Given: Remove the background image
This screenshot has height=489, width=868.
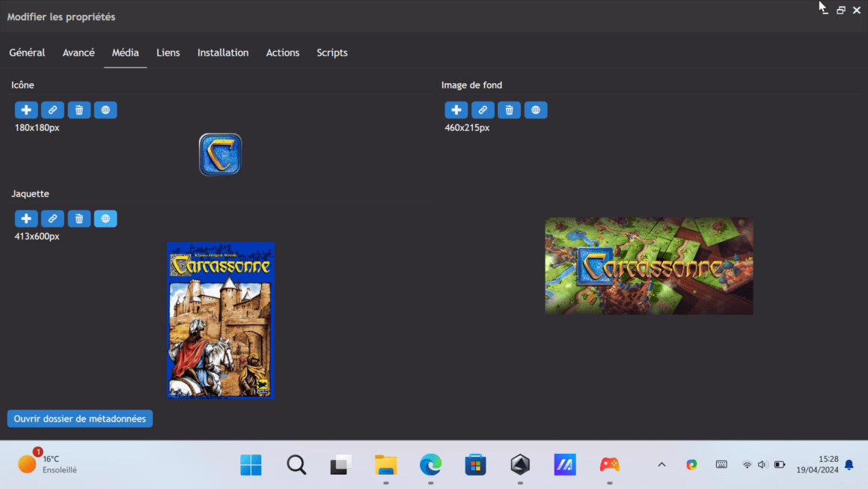Looking at the screenshot, I should click(510, 109).
